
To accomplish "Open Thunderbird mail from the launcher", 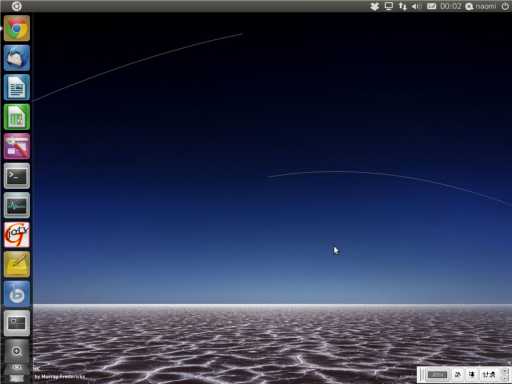I will 17,58.
